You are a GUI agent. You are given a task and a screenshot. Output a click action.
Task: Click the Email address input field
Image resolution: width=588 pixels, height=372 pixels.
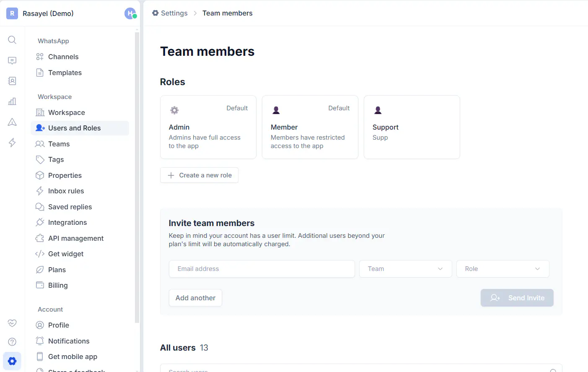262,269
